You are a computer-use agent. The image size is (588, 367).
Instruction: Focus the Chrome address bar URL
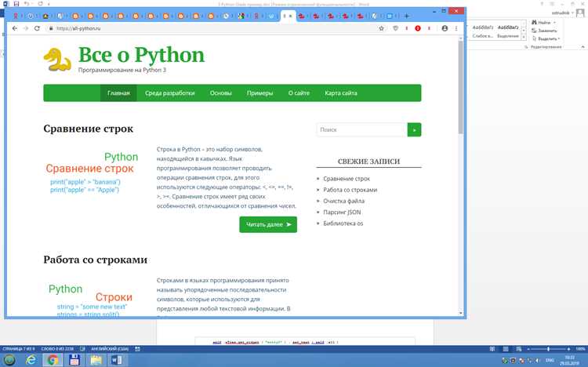(78, 28)
